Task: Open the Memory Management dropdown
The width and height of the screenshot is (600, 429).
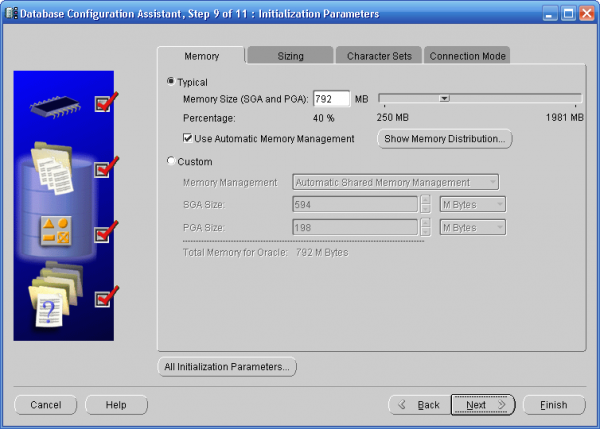Action: (x=395, y=183)
